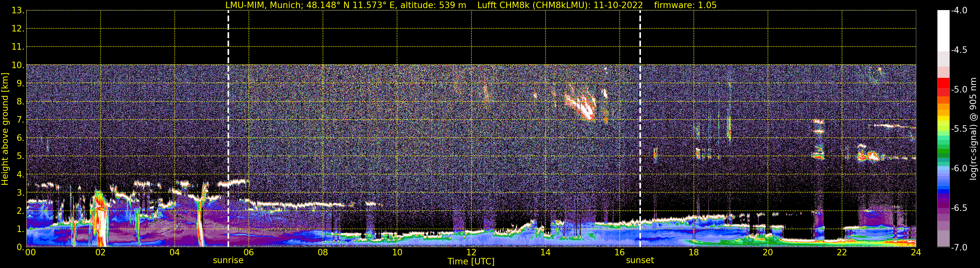980x268 pixels.
Task: Click the "12" time axis tick label
Action: [x=471, y=252]
